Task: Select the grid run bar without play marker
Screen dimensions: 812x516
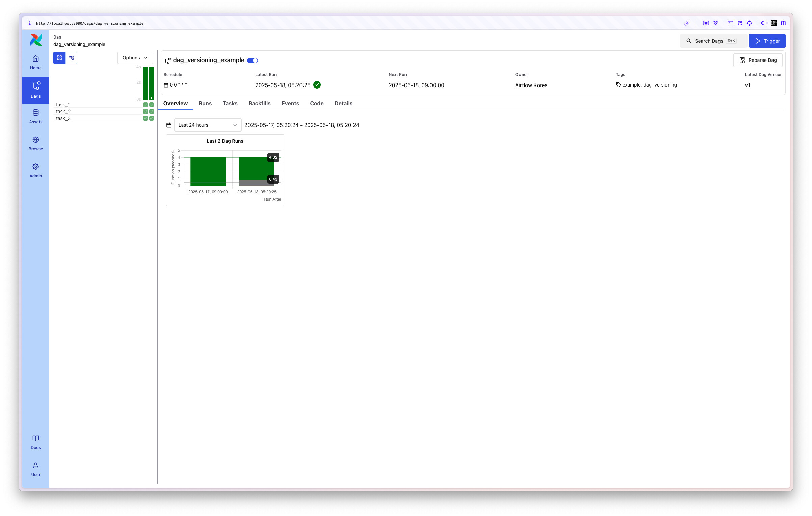Action: 146,83
